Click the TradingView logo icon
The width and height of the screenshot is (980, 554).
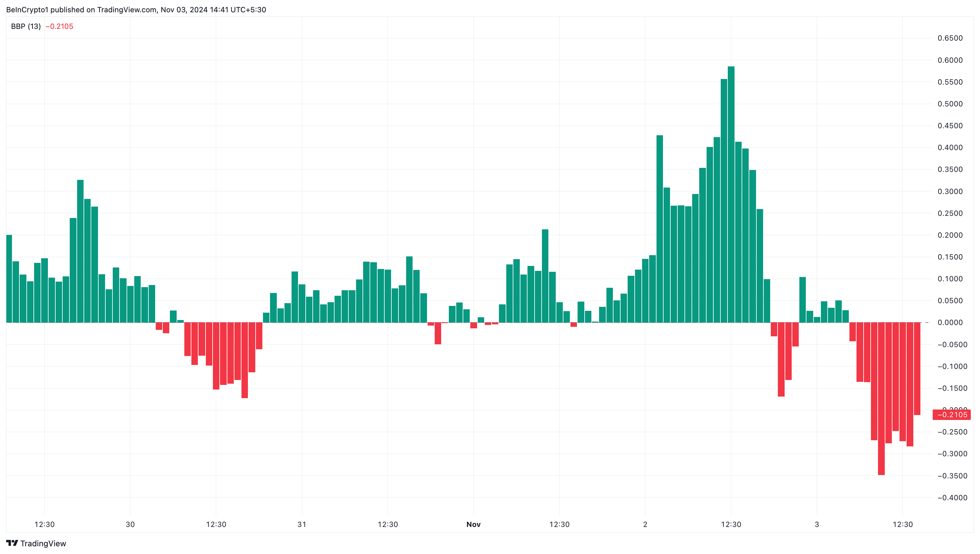coord(12,543)
